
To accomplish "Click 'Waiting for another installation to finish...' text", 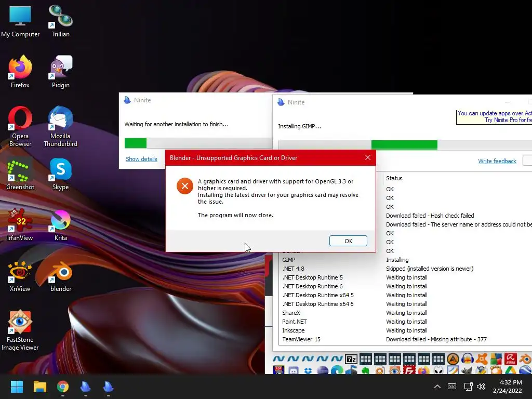I will 177,124.
